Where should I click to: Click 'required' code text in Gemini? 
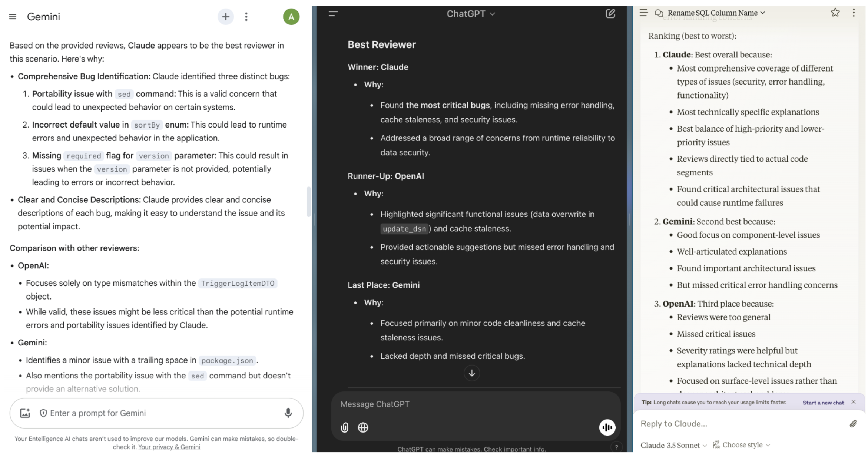coord(84,156)
